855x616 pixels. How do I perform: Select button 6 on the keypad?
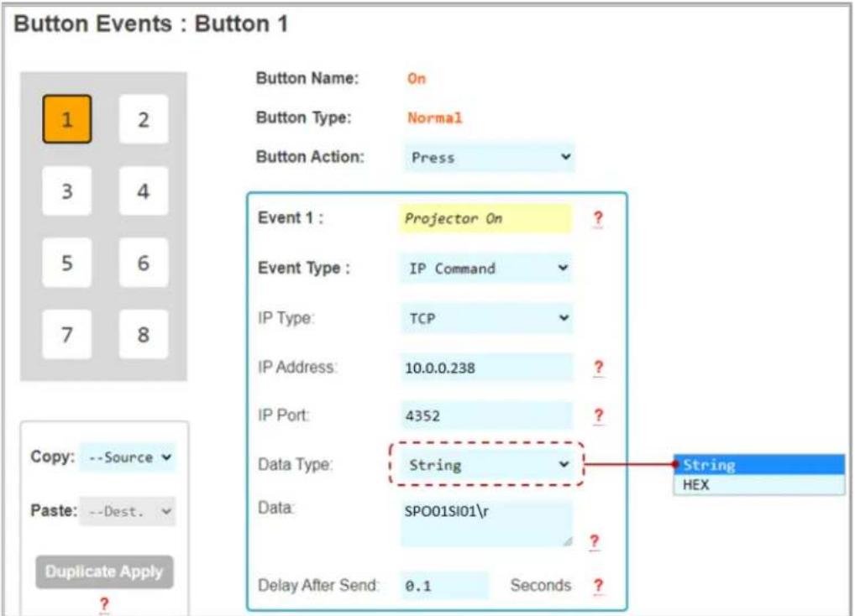[144, 263]
